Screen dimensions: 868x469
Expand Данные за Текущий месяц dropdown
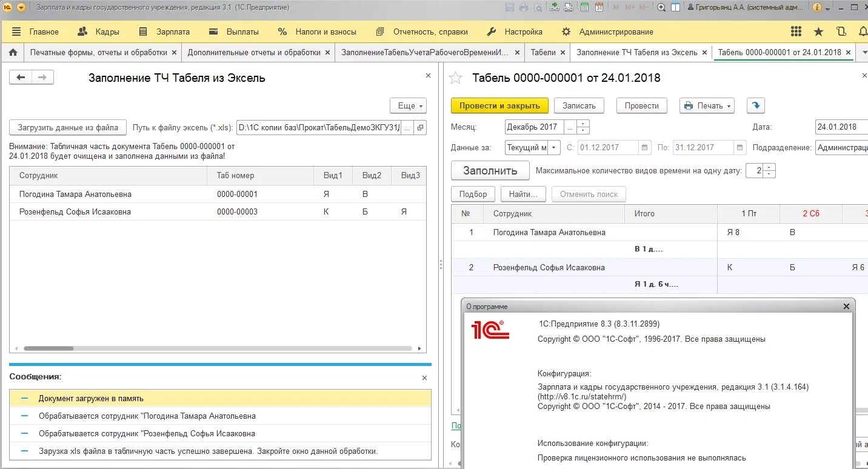(555, 147)
